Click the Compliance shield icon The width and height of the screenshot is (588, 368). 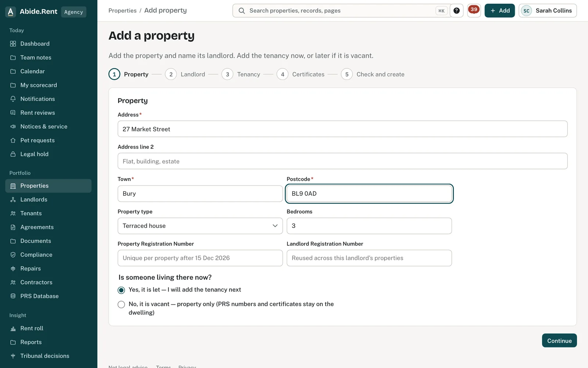13,255
